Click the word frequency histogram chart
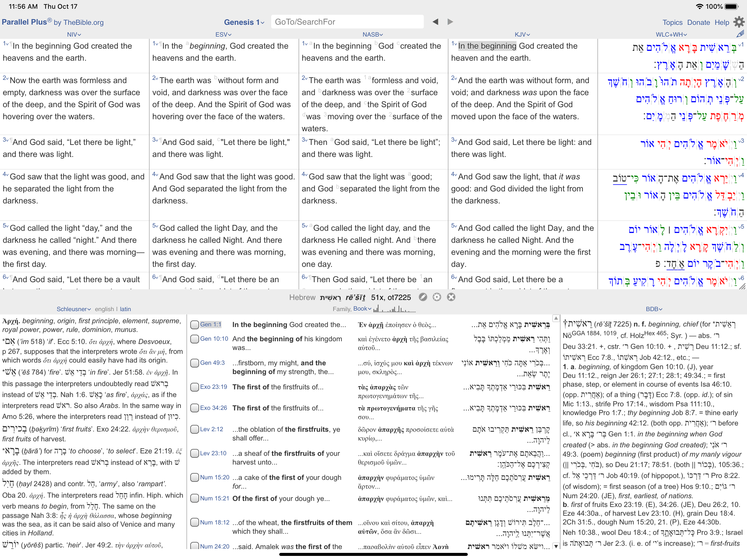The height and width of the screenshot is (560, 747). click(395, 309)
